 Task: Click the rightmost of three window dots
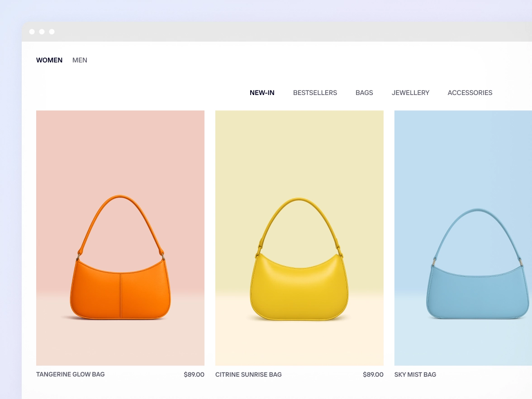(x=52, y=32)
